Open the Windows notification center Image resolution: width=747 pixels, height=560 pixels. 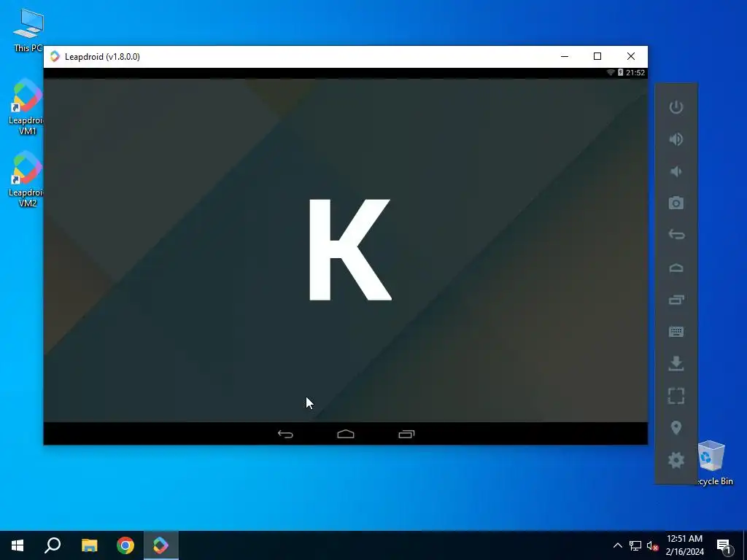[724, 545]
